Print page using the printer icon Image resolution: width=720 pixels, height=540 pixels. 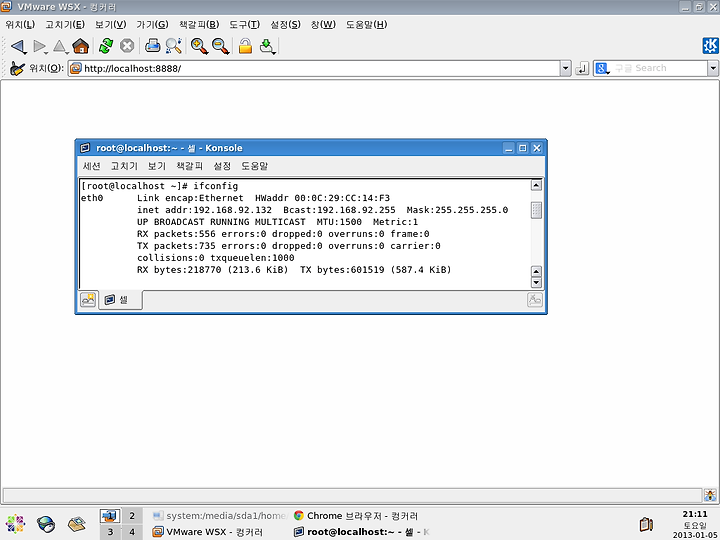(x=152, y=46)
